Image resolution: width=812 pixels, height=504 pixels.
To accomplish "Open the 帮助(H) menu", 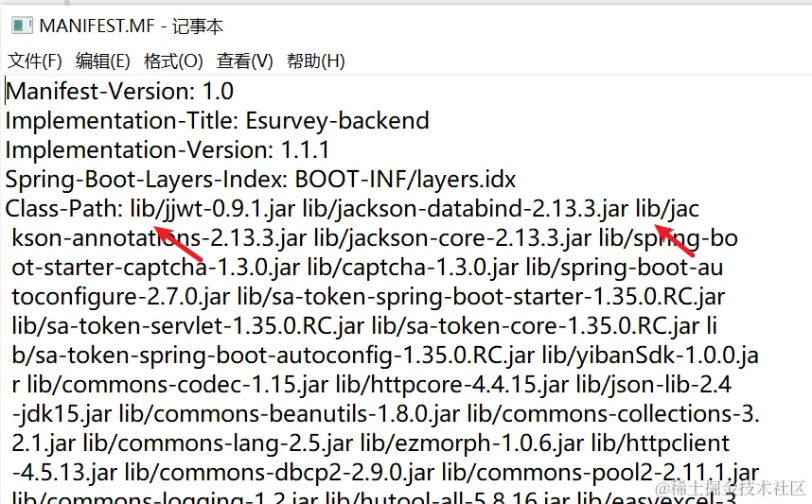I will (x=316, y=61).
